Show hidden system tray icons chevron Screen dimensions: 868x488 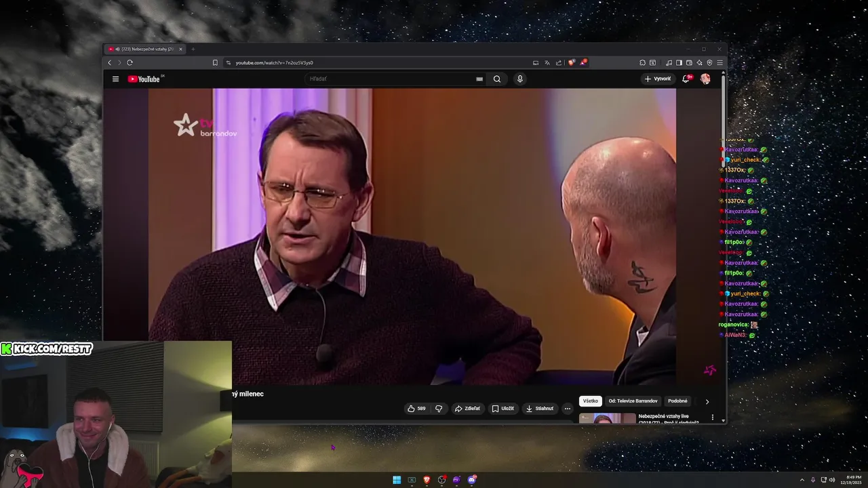pyautogui.click(x=802, y=480)
